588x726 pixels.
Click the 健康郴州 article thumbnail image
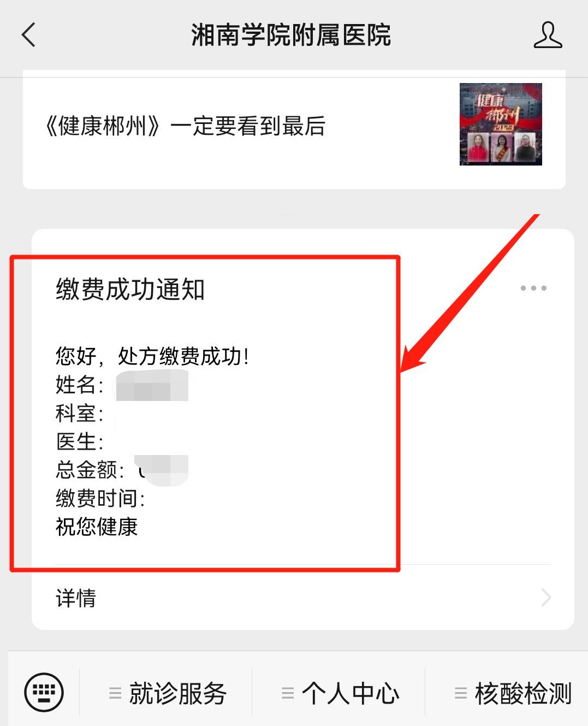(x=501, y=124)
